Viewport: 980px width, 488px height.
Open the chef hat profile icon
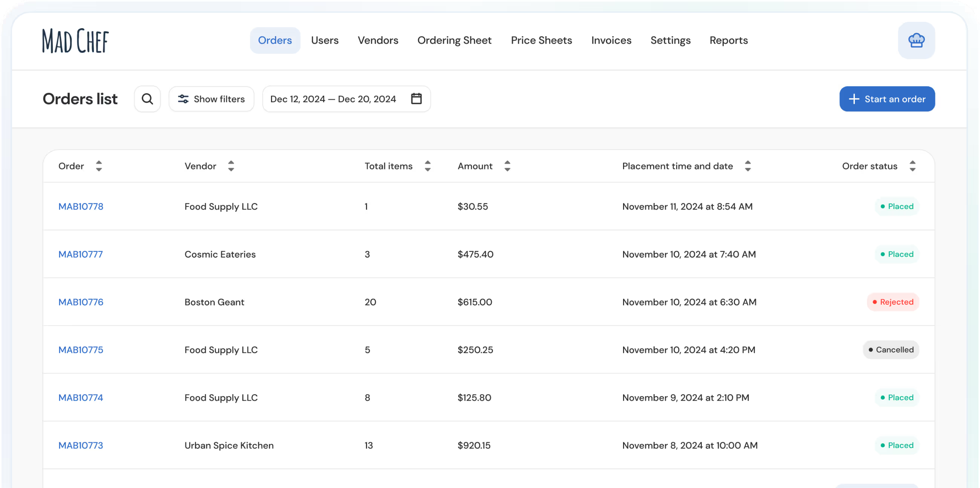(916, 40)
